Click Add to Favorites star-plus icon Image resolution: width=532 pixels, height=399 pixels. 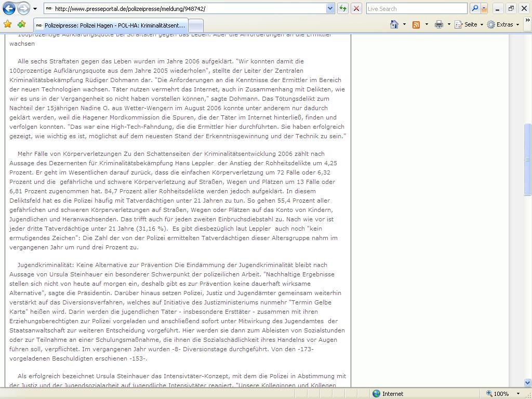[21, 24]
